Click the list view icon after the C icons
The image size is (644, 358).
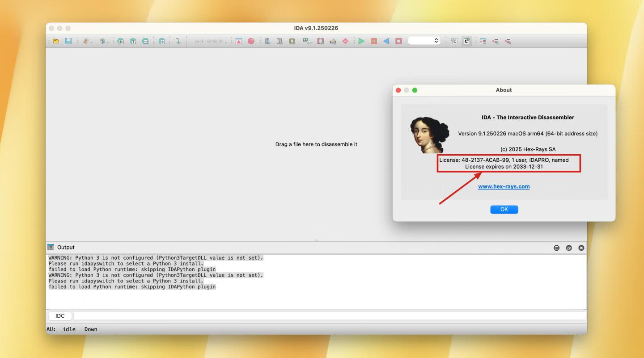point(483,41)
